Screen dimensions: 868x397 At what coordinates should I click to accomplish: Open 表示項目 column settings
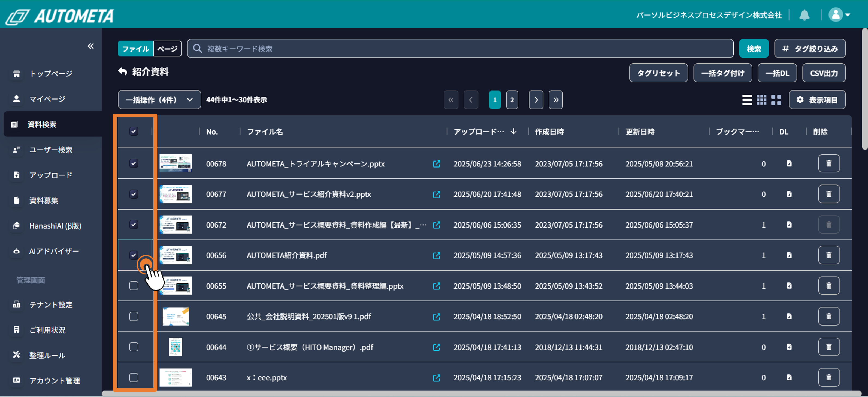(x=817, y=100)
